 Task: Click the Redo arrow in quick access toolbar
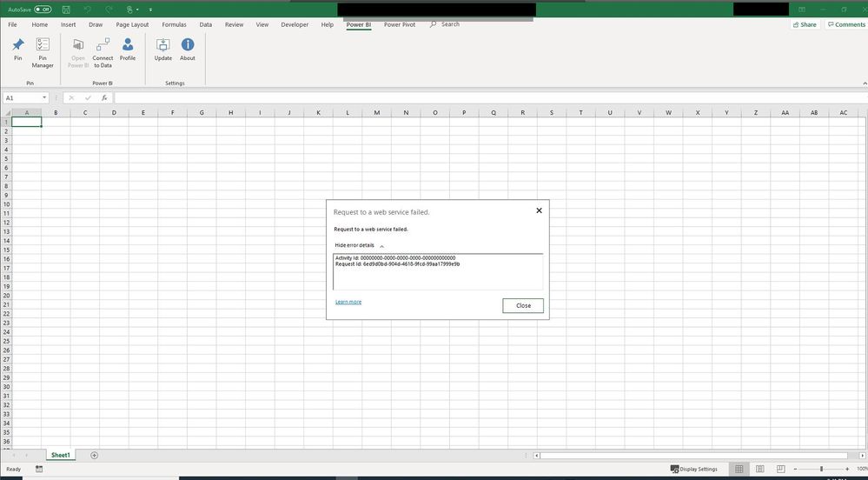(109, 10)
